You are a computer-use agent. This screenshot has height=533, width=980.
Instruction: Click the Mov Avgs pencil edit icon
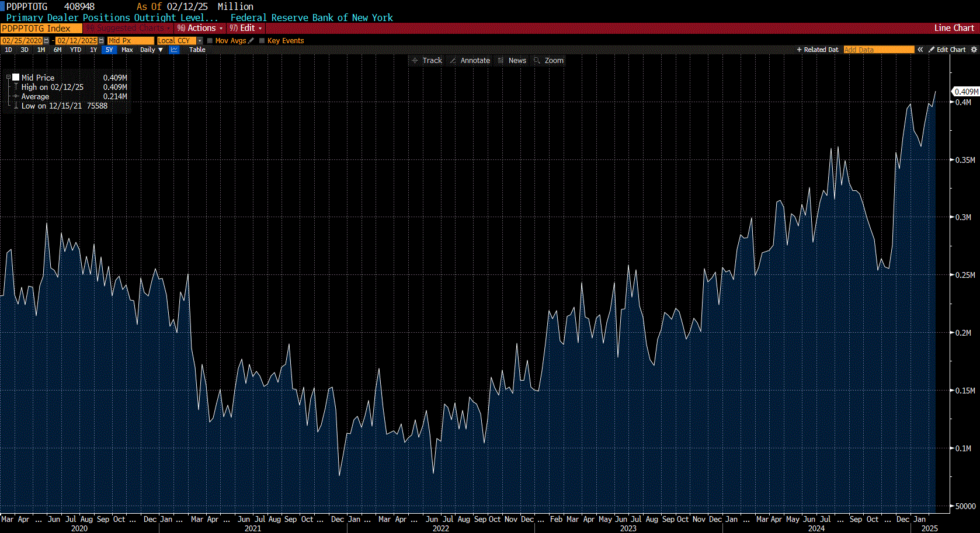point(251,41)
